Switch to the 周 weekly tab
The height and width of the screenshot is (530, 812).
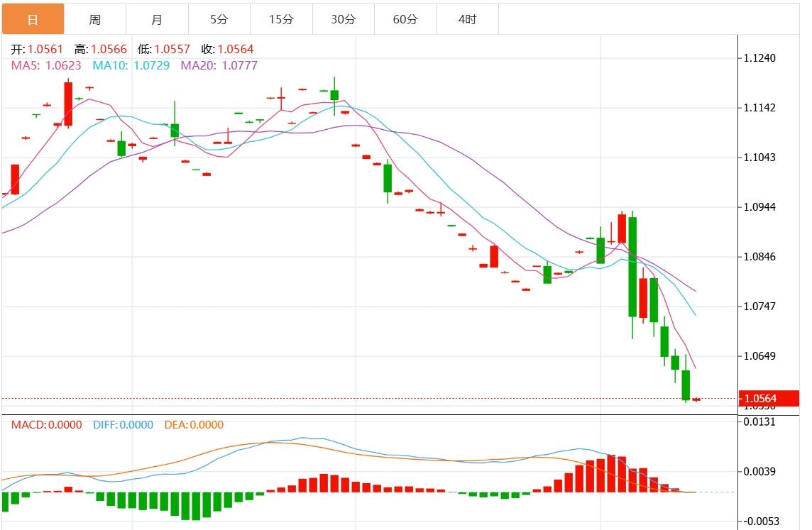tap(94, 19)
